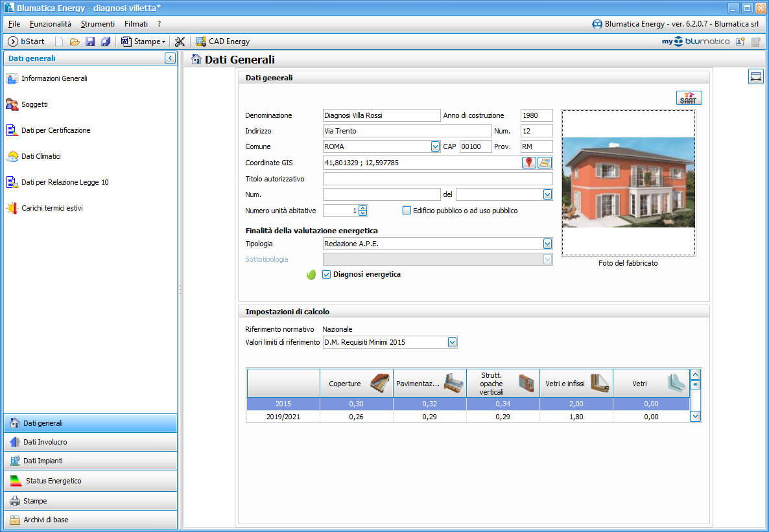Screen dimensions: 769x532
Task: Enable Edificio pubblico o ad uso pubblico
Action: [x=407, y=211]
